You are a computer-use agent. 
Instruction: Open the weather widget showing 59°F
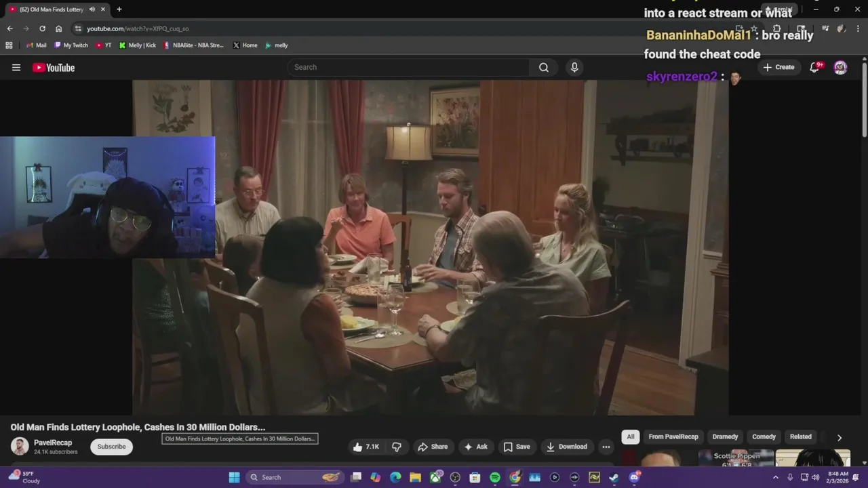click(24, 477)
